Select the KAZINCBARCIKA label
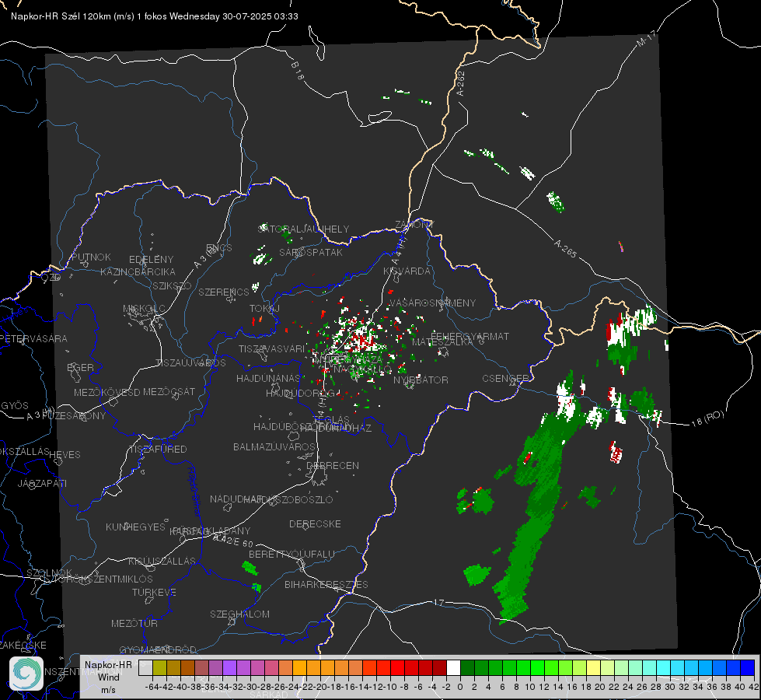The width and height of the screenshot is (761, 700). [138, 271]
